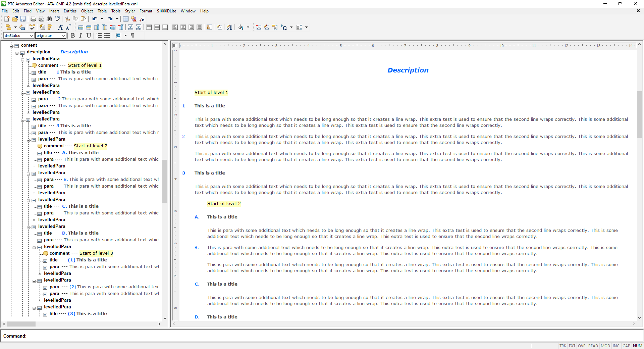
Task: Apply numbered list formatting
Action: pos(99,36)
